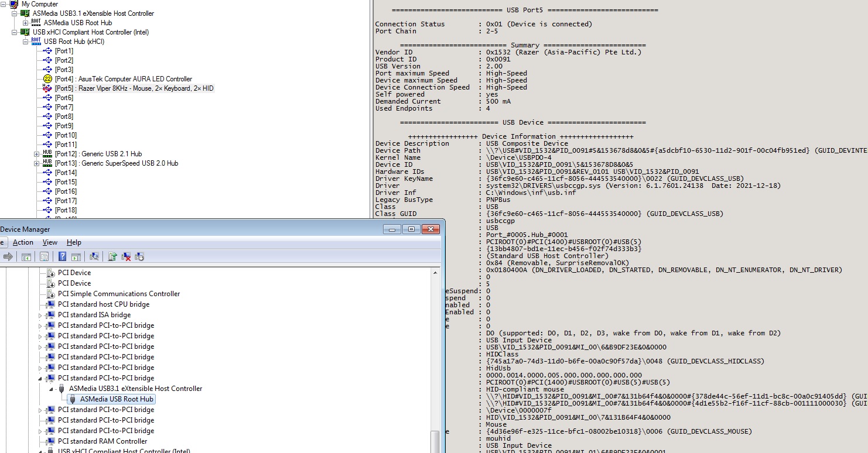Click the blue Help question mark icon
This screenshot has width=868, height=453.
pyautogui.click(x=62, y=256)
